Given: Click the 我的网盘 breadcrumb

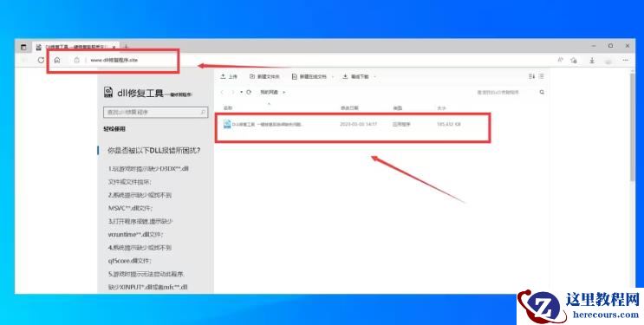Looking at the screenshot, I should (269, 93).
